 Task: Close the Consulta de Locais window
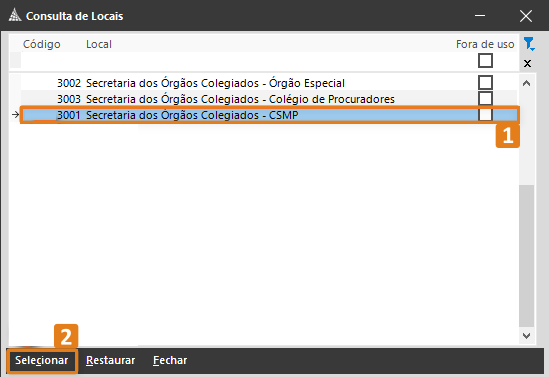pos(526,16)
